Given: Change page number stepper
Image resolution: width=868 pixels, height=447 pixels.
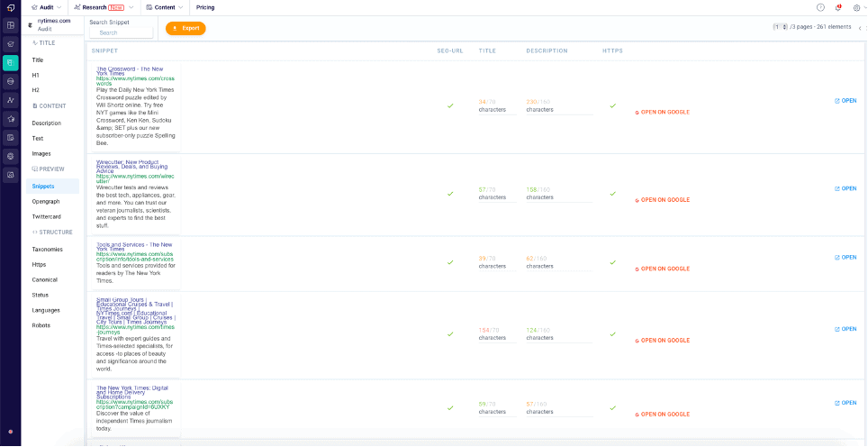Looking at the screenshot, I should (x=780, y=27).
